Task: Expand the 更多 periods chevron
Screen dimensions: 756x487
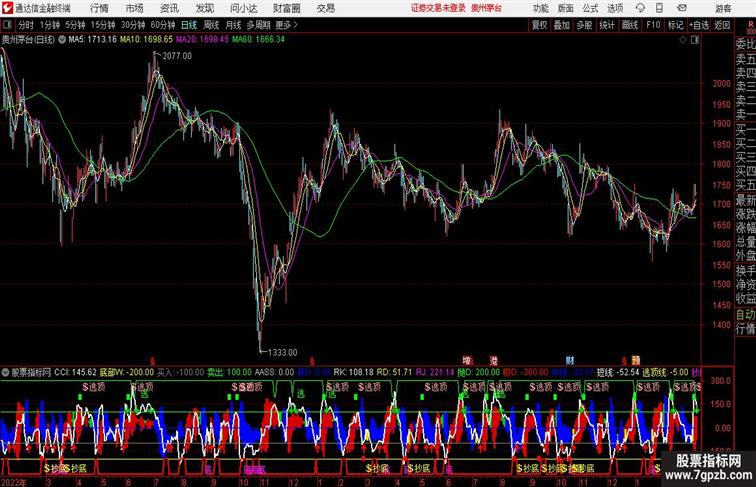Action: point(287,25)
